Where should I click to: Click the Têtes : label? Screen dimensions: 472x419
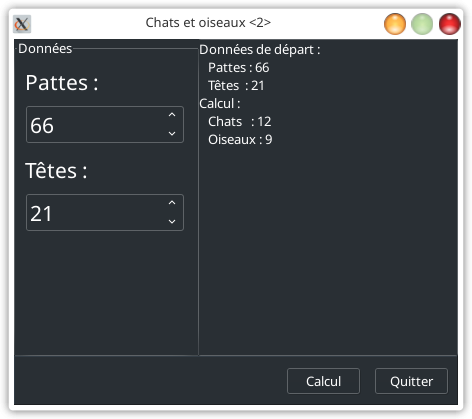(x=56, y=171)
